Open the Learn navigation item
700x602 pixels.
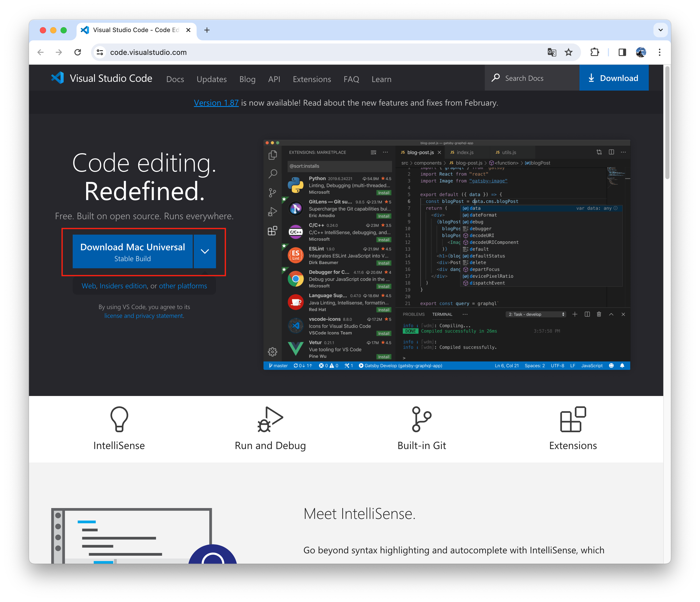pos(381,79)
